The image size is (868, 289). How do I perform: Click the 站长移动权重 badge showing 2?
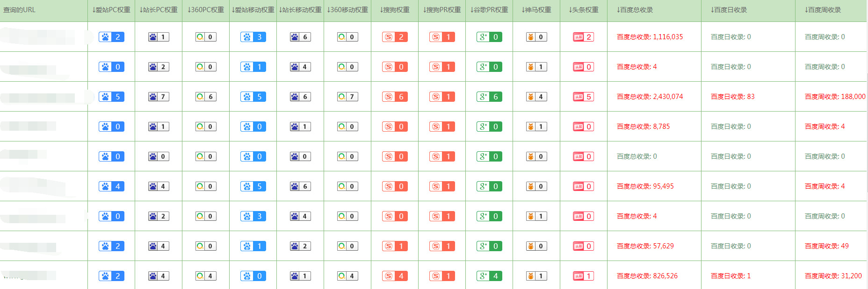pos(300,246)
